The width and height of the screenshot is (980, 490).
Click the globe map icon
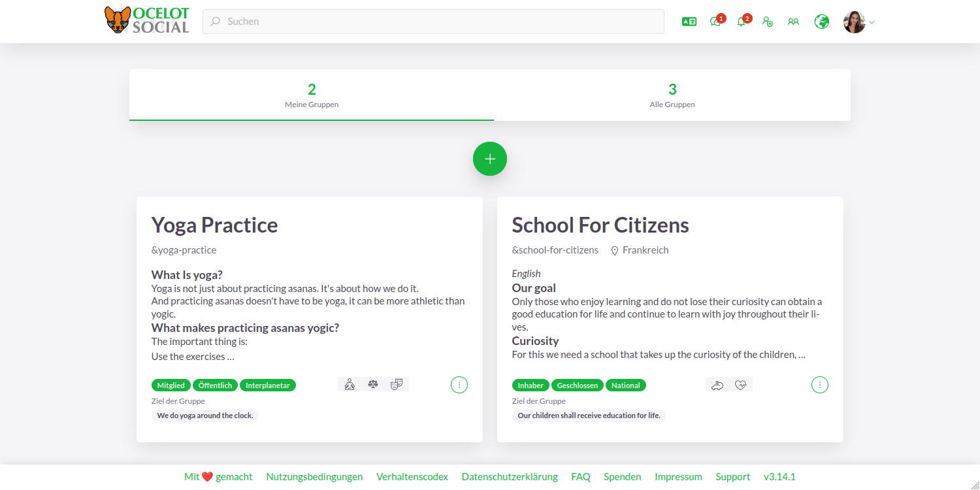pos(821,22)
